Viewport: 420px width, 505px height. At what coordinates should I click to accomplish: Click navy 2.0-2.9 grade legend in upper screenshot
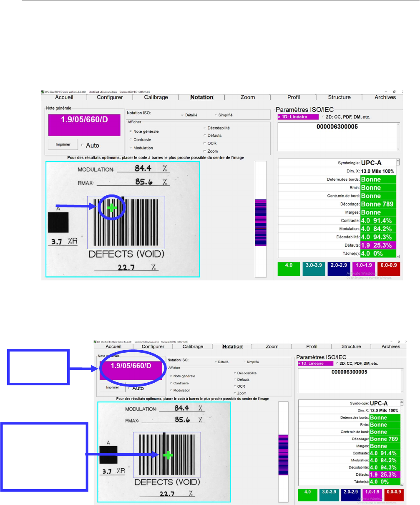click(x=338, y=270)
